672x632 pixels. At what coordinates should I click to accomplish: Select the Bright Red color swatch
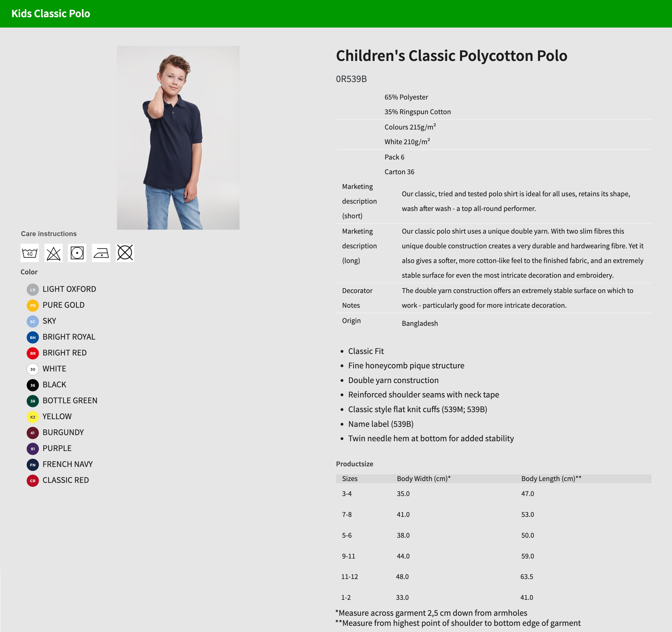(33, 353)
